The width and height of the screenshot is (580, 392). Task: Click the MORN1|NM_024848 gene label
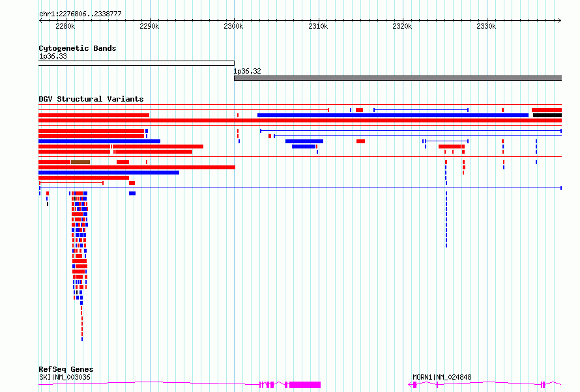click(442, 377)
